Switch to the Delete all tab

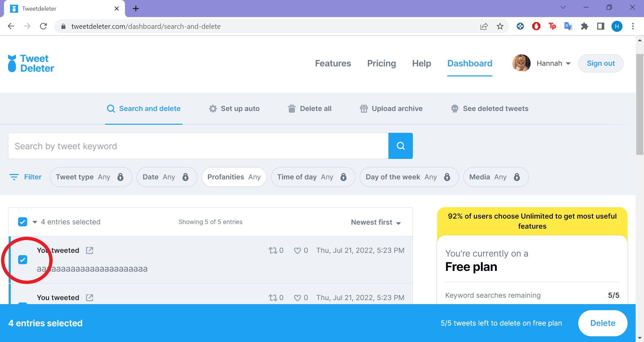(x=310, y=109)
